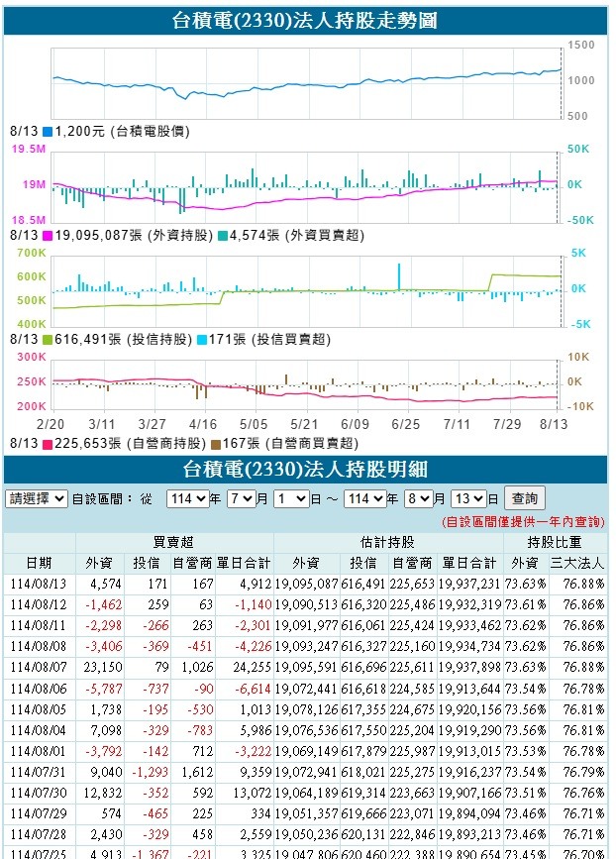Click the 19,937,231 total holdings cell

(469, 584)
